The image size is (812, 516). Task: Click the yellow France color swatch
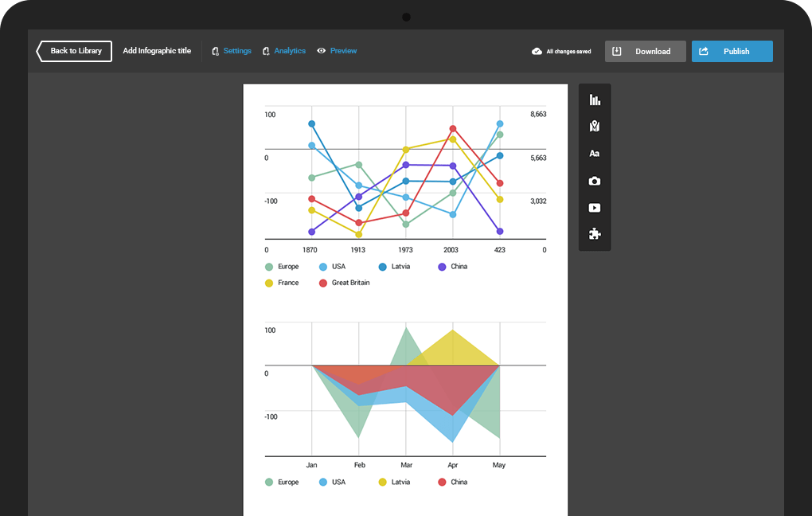coord(269,282)
